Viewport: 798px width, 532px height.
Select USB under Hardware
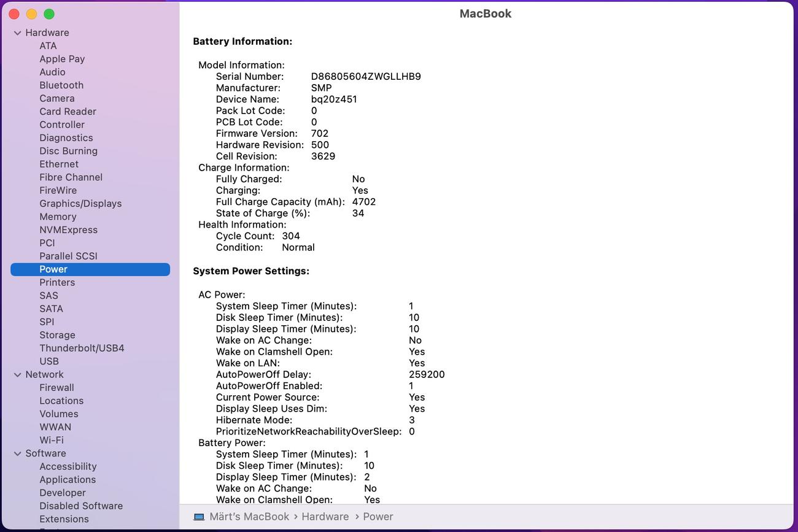coord(49,361)
